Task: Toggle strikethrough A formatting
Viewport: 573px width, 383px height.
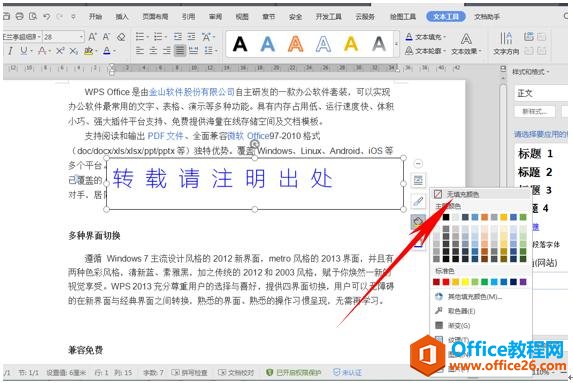Action: pos(42,51)
